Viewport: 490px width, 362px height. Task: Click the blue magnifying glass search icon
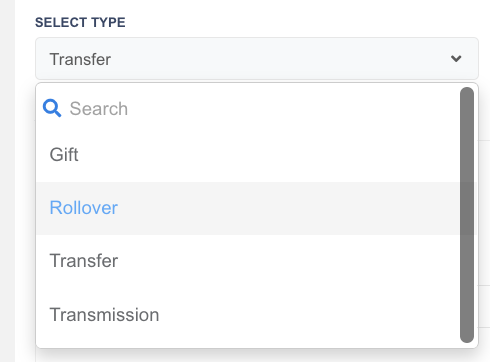point(52,108)
